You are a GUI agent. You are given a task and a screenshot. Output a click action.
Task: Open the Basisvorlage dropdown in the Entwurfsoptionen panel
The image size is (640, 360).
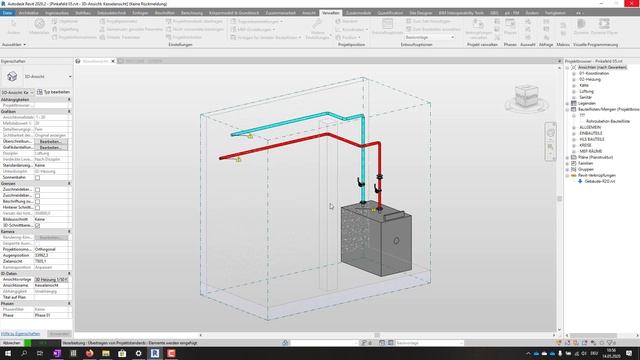click(x=429, y=37)
